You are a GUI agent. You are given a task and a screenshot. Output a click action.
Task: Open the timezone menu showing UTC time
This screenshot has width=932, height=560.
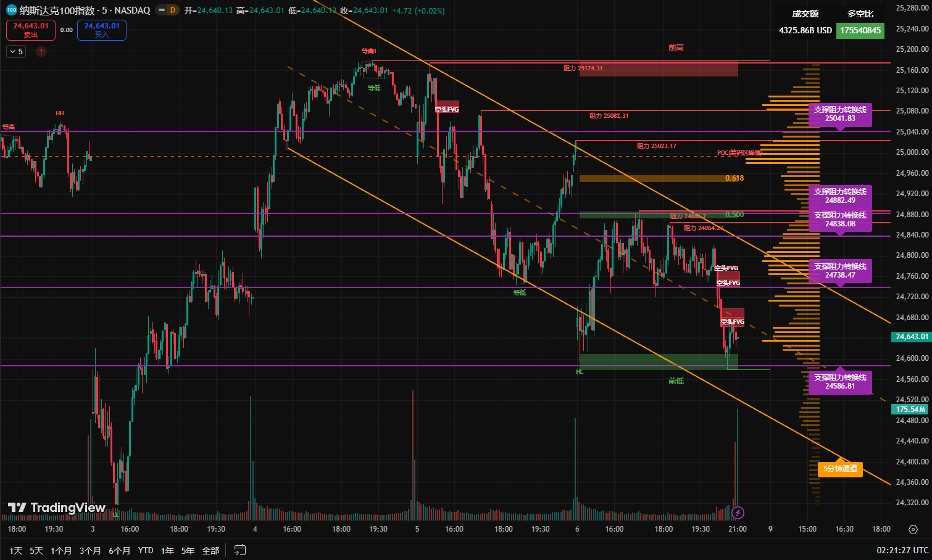(x=902, y=550)
